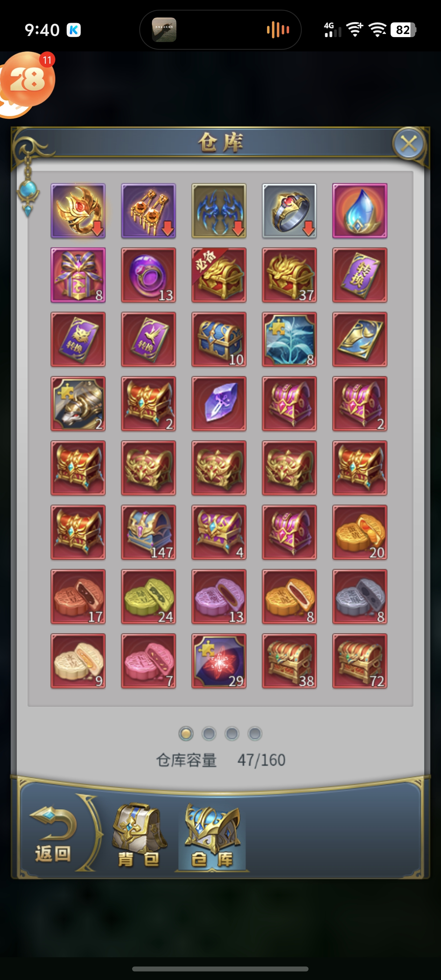Select the 仓库 warehouse tab

pos(212,835)
